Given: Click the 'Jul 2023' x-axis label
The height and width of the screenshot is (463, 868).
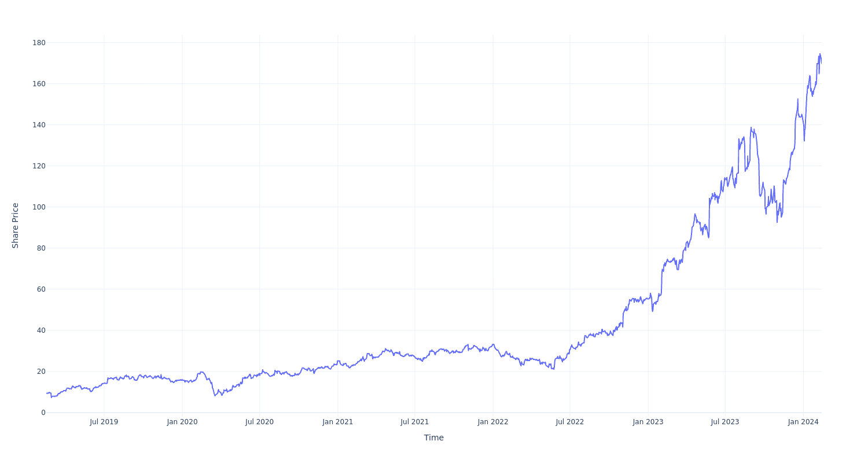Looking at the screenshot, I should click(725, 422).
